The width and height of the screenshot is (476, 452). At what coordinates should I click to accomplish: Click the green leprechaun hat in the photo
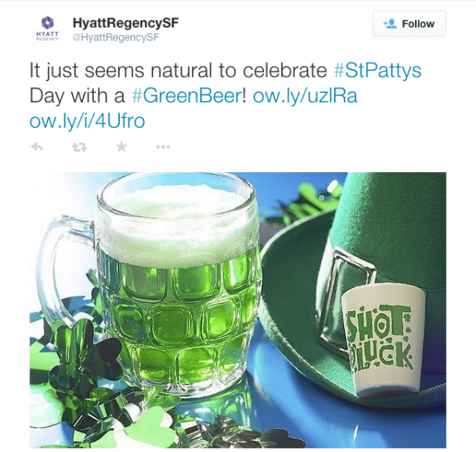359,273
